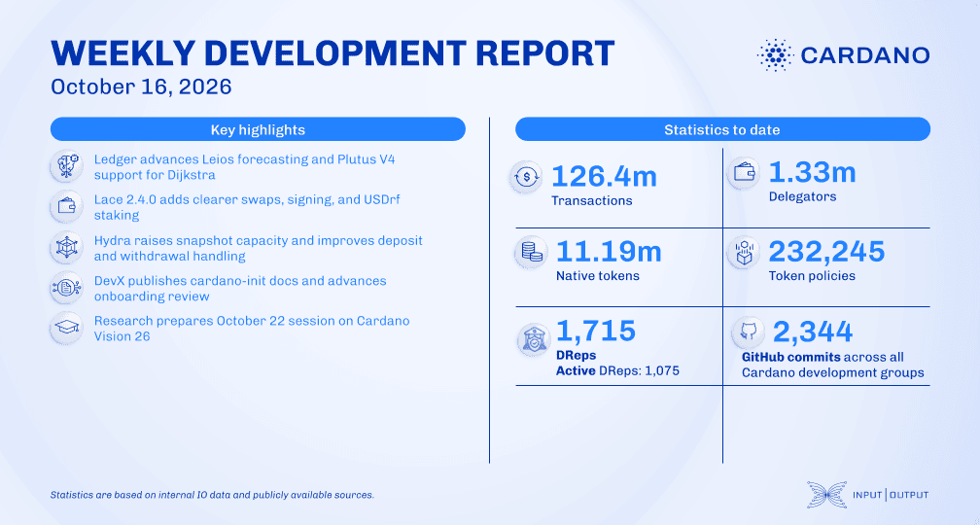Click the DevX publishes cardano-init docs highlight
The width and height of the screenshot is (980, 525).
pos(240,288)
